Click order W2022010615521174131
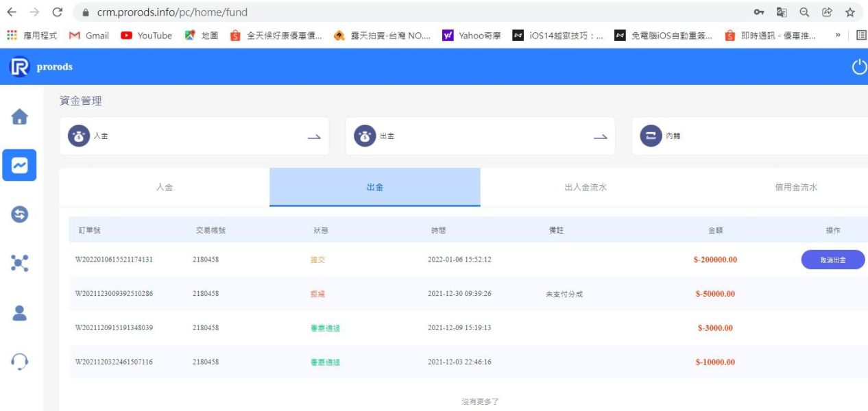The image size is (868, 411). click(x=114, y=260)
